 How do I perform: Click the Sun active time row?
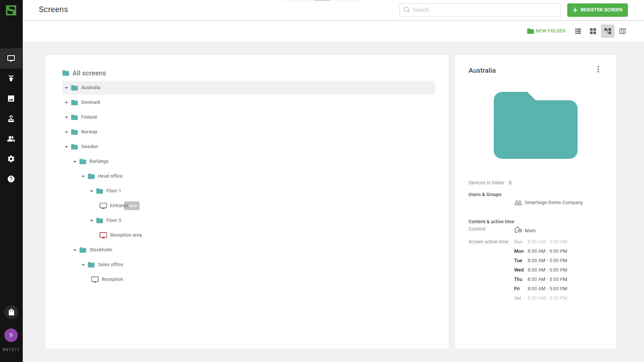pos(541,242)
